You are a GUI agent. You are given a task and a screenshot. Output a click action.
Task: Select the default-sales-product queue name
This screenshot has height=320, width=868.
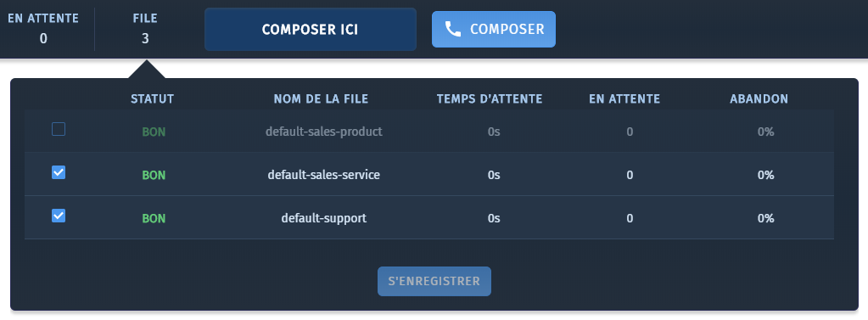click(x=324, y=132)
